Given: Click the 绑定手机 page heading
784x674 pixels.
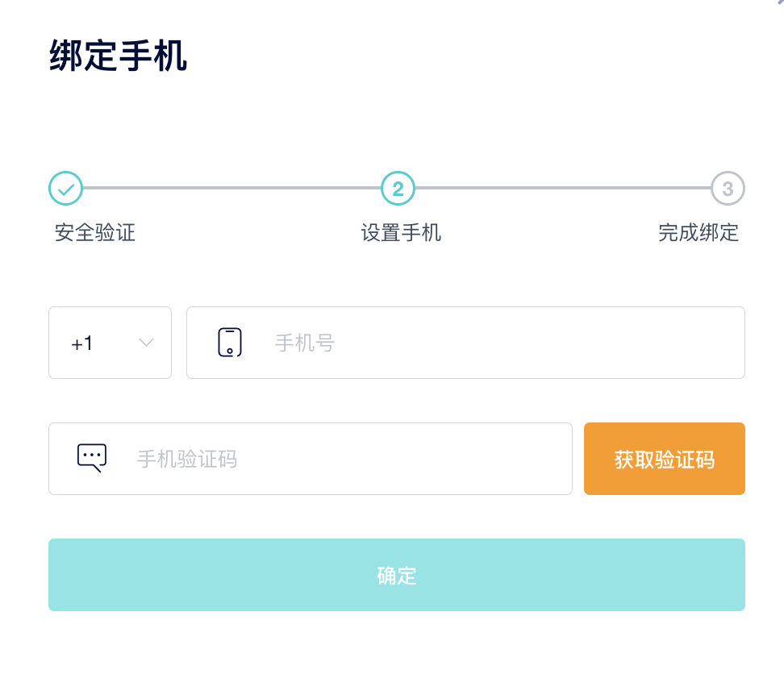Looking at the screenshot, I should click(x=118, y=56).
